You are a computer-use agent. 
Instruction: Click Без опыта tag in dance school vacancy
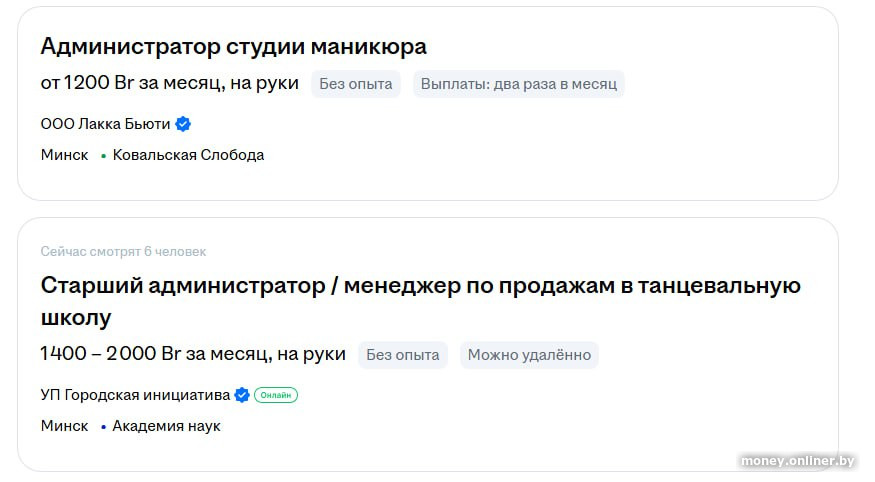point(402,355)
